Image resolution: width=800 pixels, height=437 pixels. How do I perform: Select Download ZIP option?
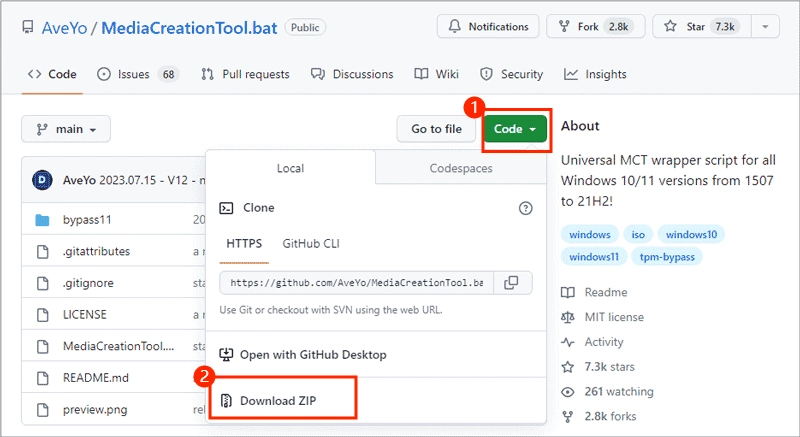tap(278, 401)
